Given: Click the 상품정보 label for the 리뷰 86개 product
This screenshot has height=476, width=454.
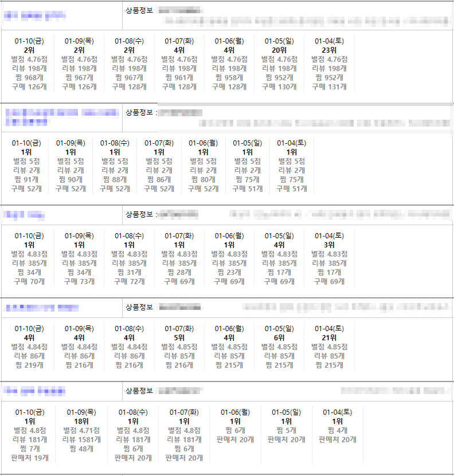Looking at the screenshot, I should [x=139, y=307].
